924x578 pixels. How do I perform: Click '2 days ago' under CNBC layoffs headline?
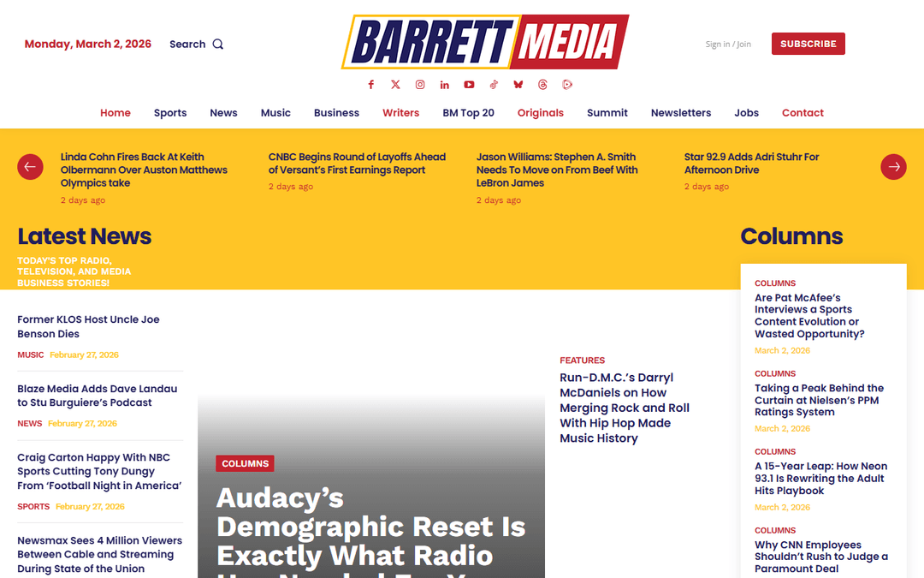click(x=291, y=187)
